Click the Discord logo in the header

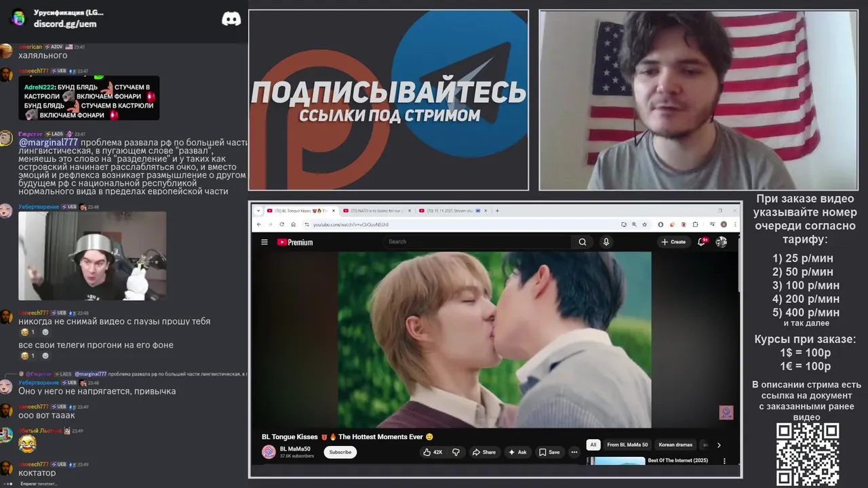pos(231,19)
